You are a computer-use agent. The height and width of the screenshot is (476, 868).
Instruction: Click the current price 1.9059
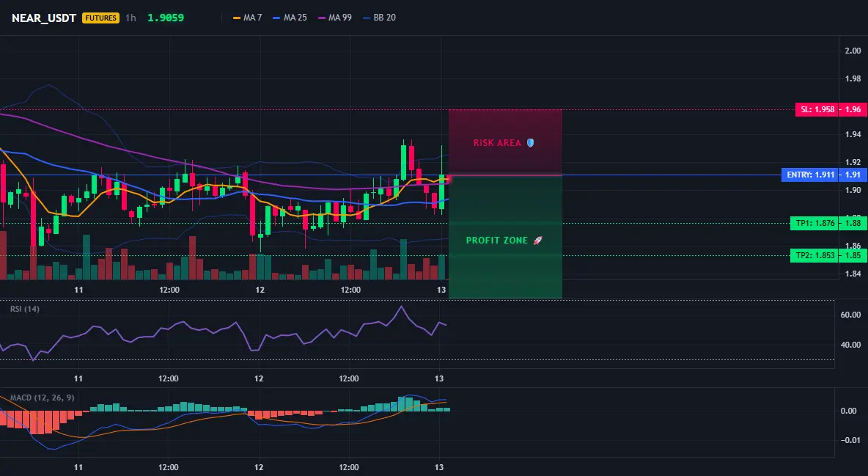(x=166, y=18)
